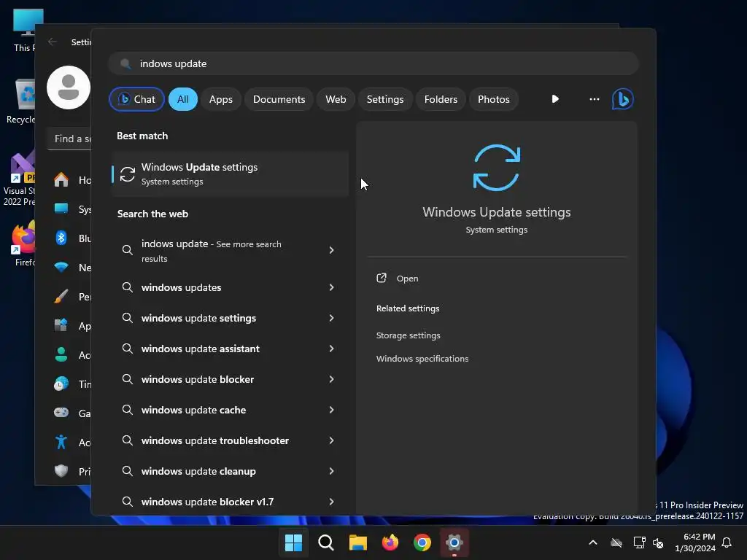
Task: Open File Explorer from the taskbar
Action: (x=357, y=542)
